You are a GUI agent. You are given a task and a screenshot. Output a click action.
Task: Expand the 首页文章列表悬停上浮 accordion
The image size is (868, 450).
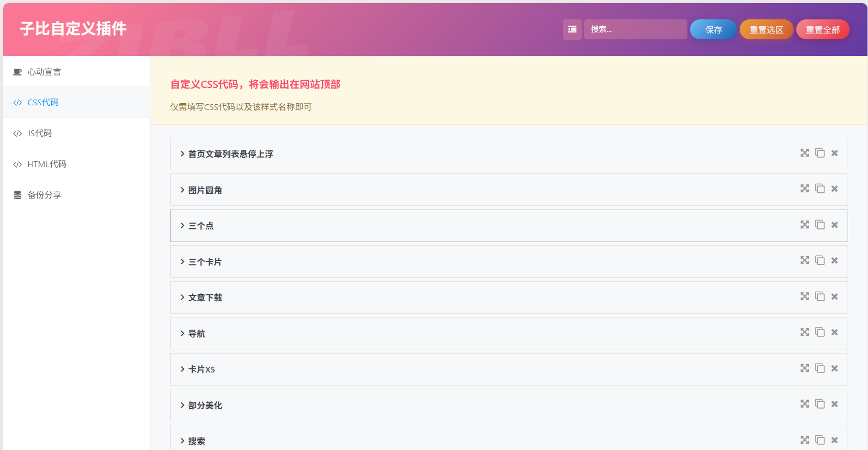[x=230, y=154]
